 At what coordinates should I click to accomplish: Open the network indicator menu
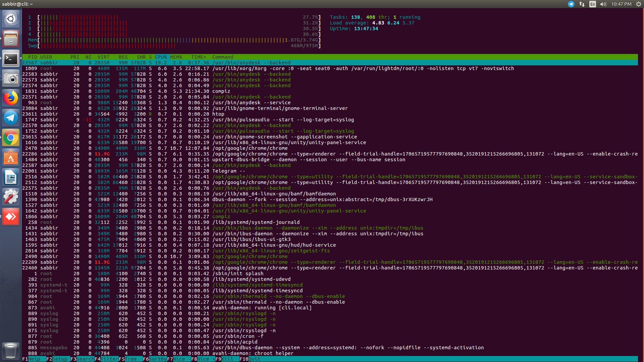582,4
